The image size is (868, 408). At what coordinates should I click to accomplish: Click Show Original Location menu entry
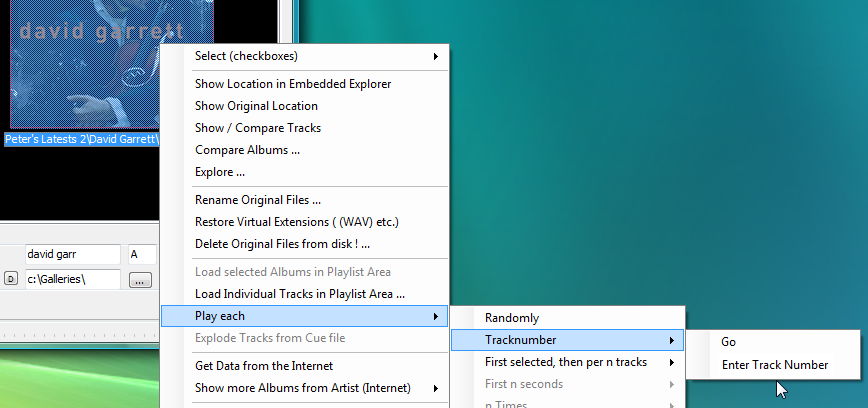(x=304, y=106)
